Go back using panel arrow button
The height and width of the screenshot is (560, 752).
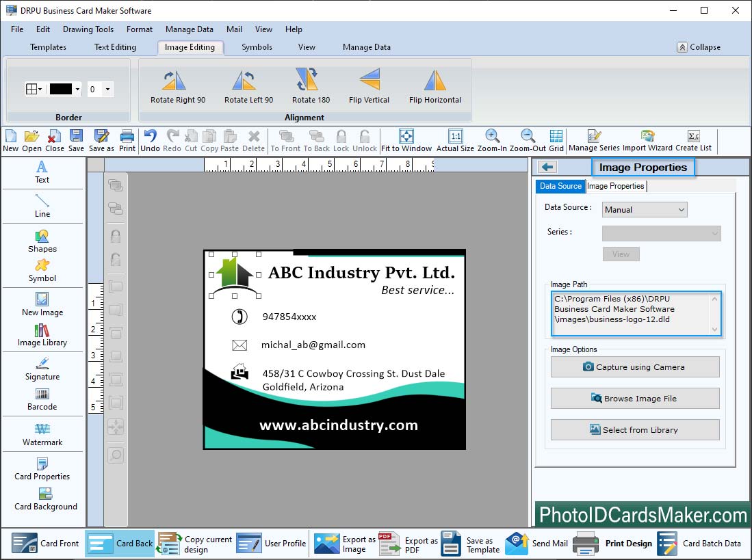[547, 168]
